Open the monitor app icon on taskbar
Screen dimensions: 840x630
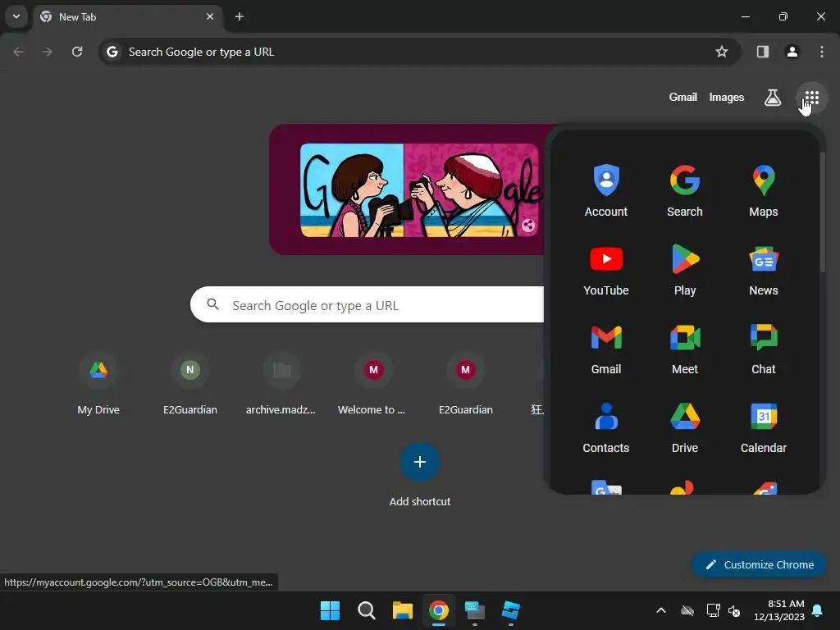[475, 610]
